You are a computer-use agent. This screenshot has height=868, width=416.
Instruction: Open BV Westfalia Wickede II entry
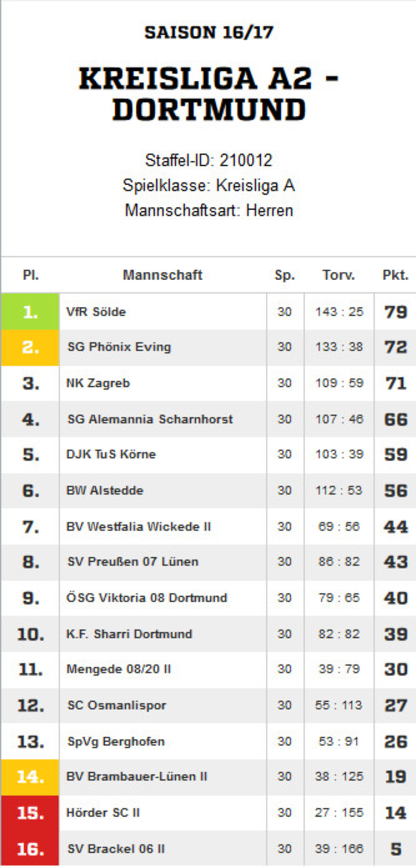[138, 527]
